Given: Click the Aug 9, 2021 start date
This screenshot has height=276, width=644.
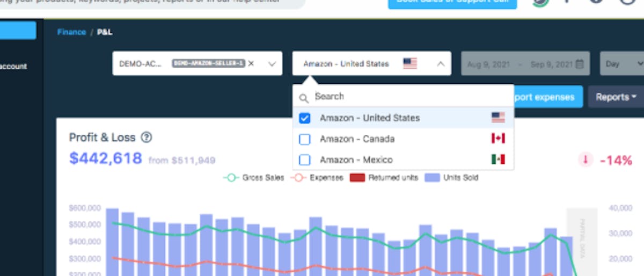Looking at the screenshot, I should (487, 64).
